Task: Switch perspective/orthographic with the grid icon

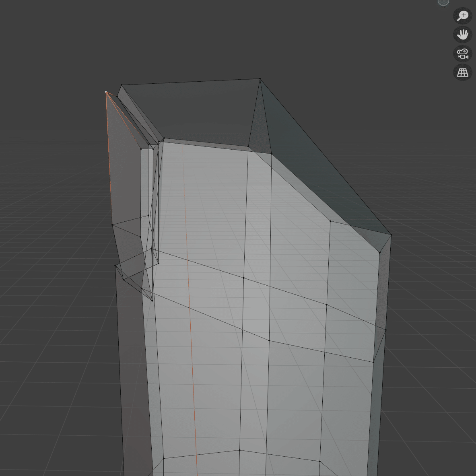Action: pos(463,72)
